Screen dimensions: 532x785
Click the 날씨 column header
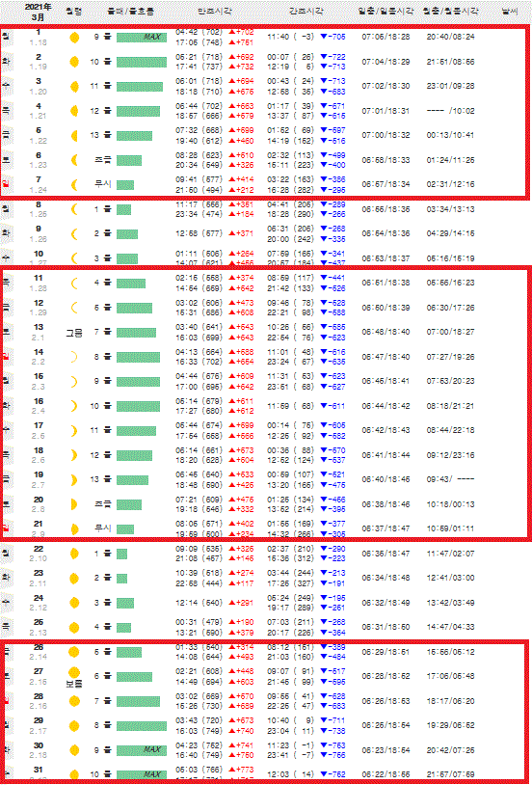tap(512, 11)
